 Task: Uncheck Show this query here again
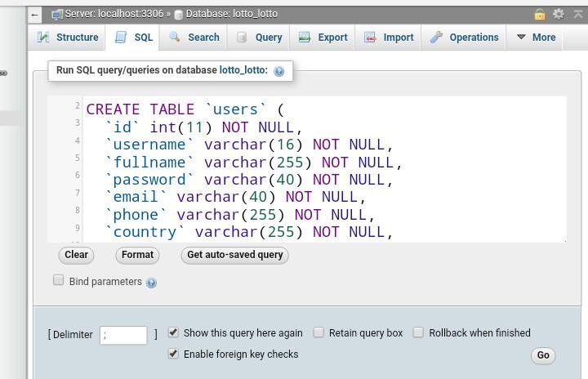click(x=173, y=332)
